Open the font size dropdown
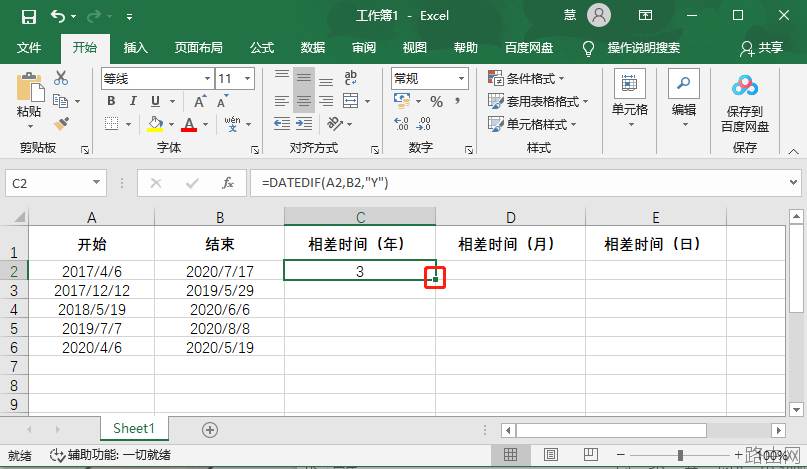Viewport: 807px width, 469px height. (x=248, y=79)
